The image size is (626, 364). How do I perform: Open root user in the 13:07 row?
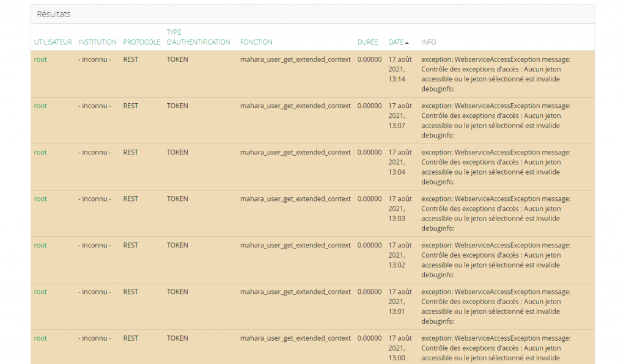coord(40,106)
